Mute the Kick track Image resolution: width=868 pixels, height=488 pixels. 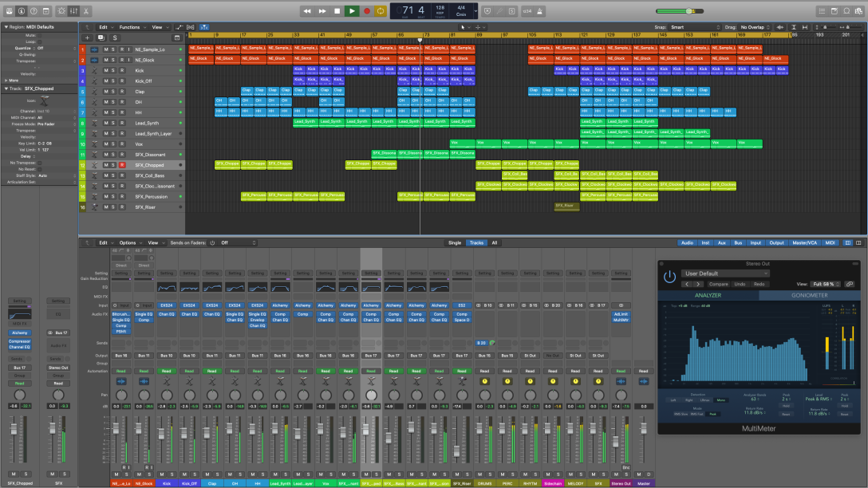(x=108, y=70)
